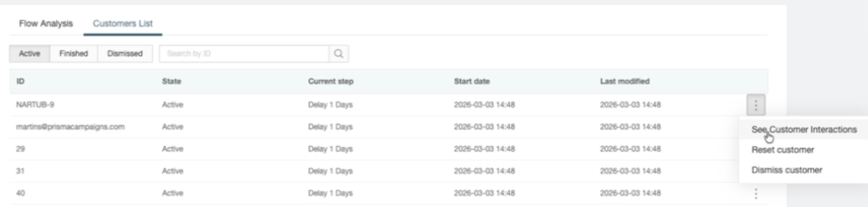
Task: Click the Search by ID field
Action: pyautogui.click(x=244, y=54)
